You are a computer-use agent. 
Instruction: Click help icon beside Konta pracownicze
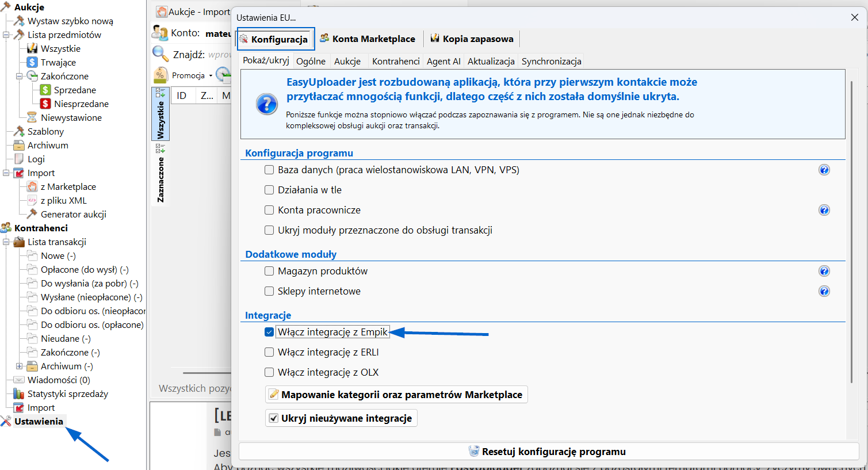pos(824,210)
